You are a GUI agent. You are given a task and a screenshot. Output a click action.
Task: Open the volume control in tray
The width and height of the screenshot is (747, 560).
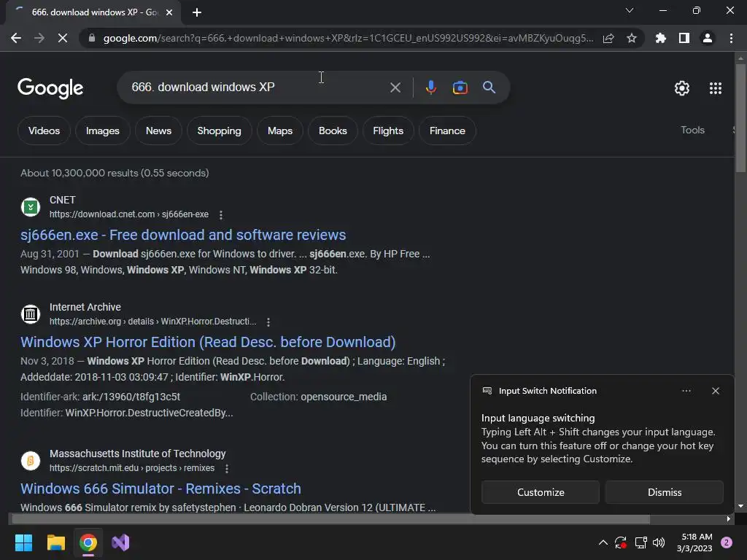coord(659,542)
